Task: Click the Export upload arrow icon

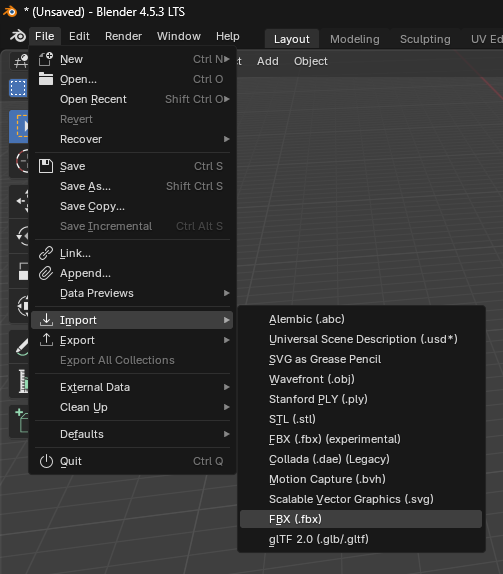Action: pyautogui.click(x=46, y=340)
